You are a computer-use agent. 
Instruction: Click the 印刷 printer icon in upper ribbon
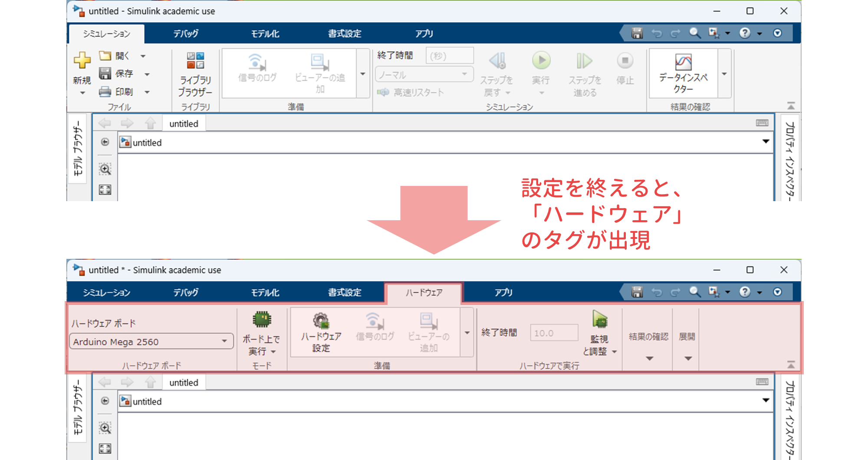[x=105, y=92]
